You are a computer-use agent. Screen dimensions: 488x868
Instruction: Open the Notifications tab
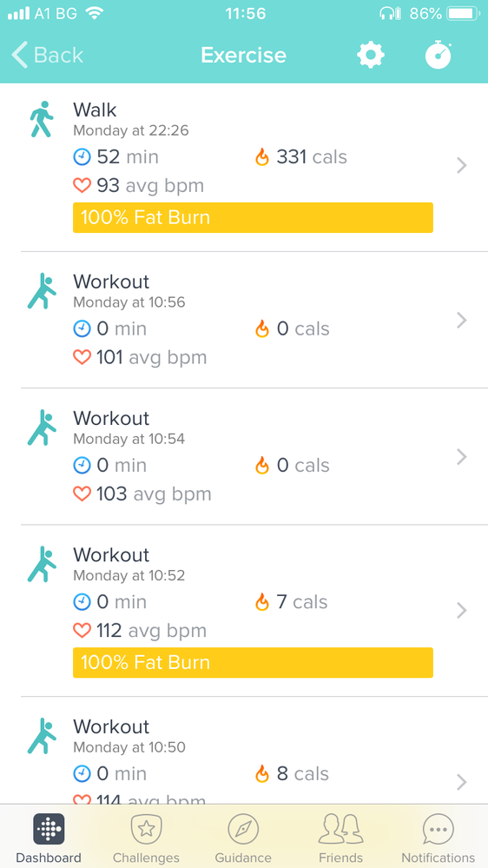[x=439, y=838]
